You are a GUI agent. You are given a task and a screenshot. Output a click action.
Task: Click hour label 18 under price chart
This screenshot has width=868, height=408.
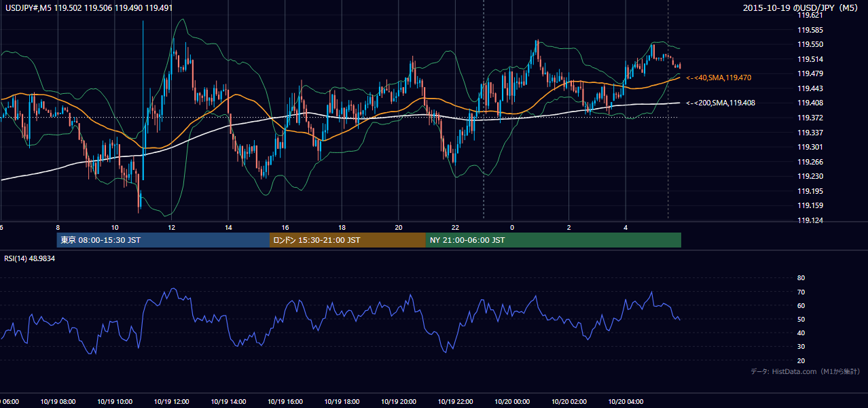coord(342,227)
